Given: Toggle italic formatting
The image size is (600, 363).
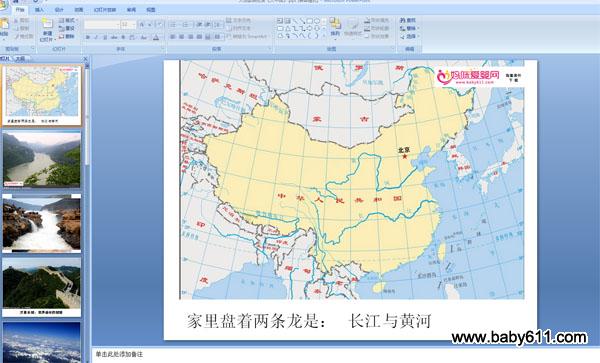Looking at the screenshot, I should (96, 37).
